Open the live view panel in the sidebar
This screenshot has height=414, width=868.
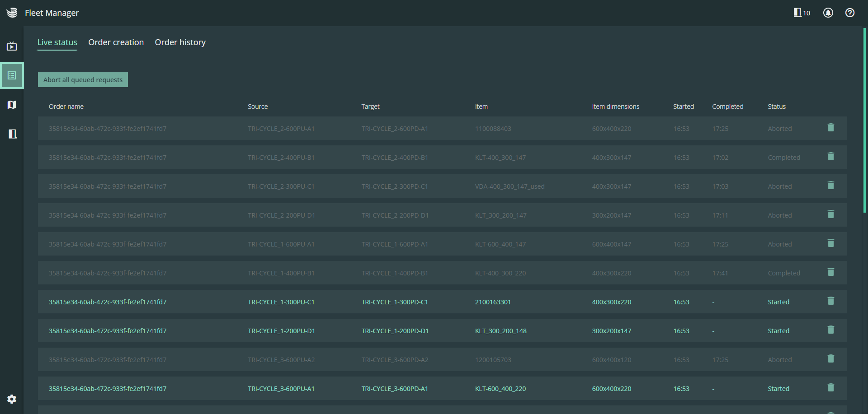[12, 46]
